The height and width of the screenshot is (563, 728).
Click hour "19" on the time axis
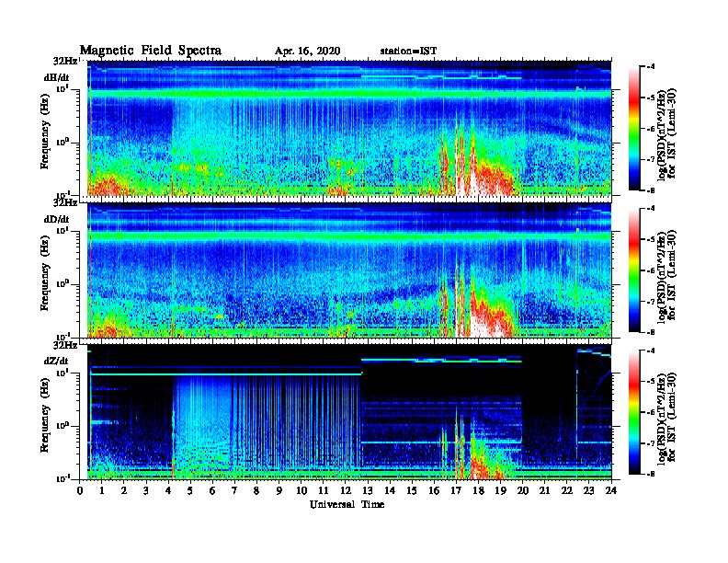[500, 490]
